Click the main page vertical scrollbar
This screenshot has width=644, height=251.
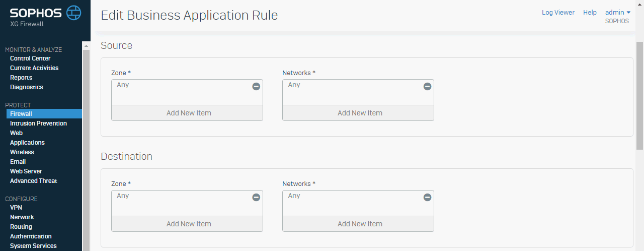pyautogui.click(x=640, y=96)
